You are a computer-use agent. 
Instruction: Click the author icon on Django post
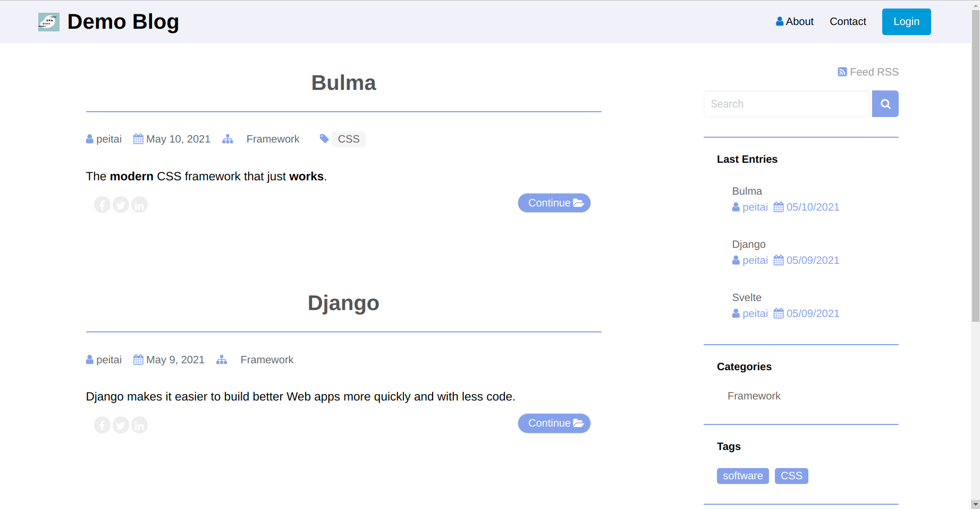(x=90, y=360)
